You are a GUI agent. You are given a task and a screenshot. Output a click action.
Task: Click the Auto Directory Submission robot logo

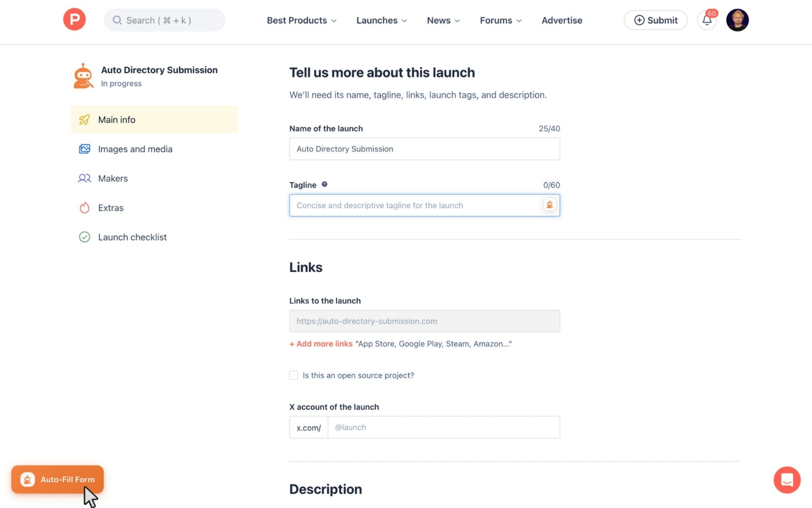83,76
